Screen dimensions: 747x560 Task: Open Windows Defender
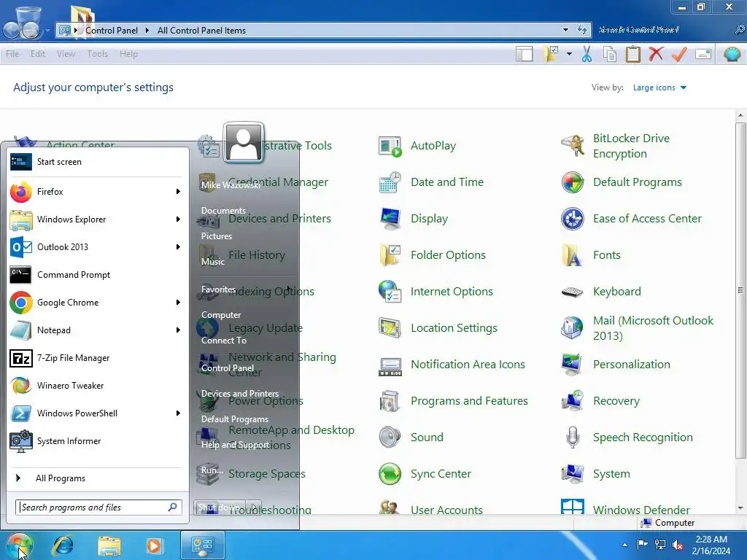[x=625, y=508]
